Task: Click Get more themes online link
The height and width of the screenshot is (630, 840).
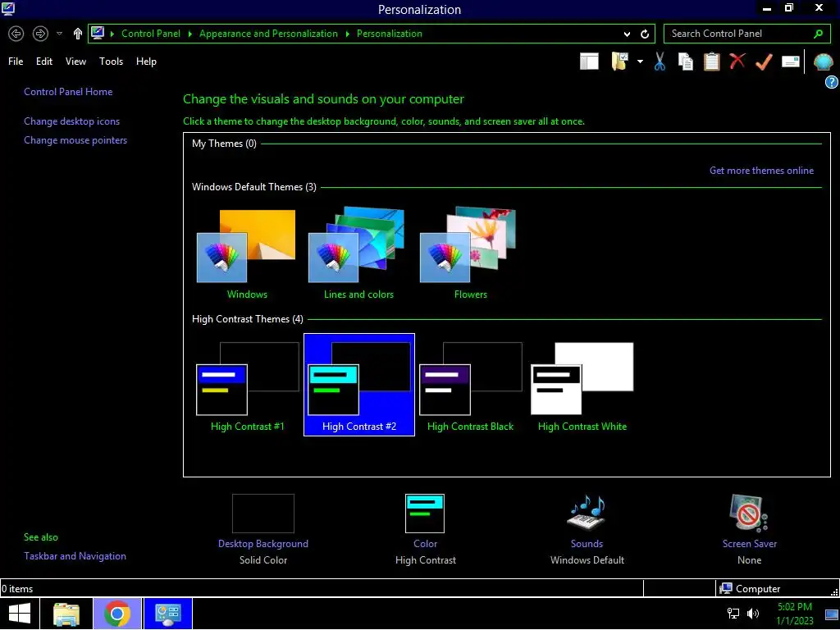Action: pyautogui.click(x=761, y=171)
